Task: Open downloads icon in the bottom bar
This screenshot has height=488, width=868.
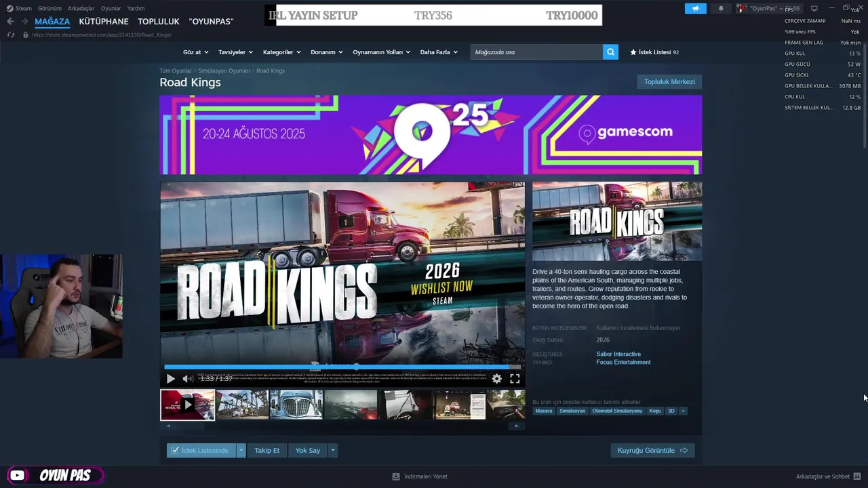Action: click(x=396, y=476)
